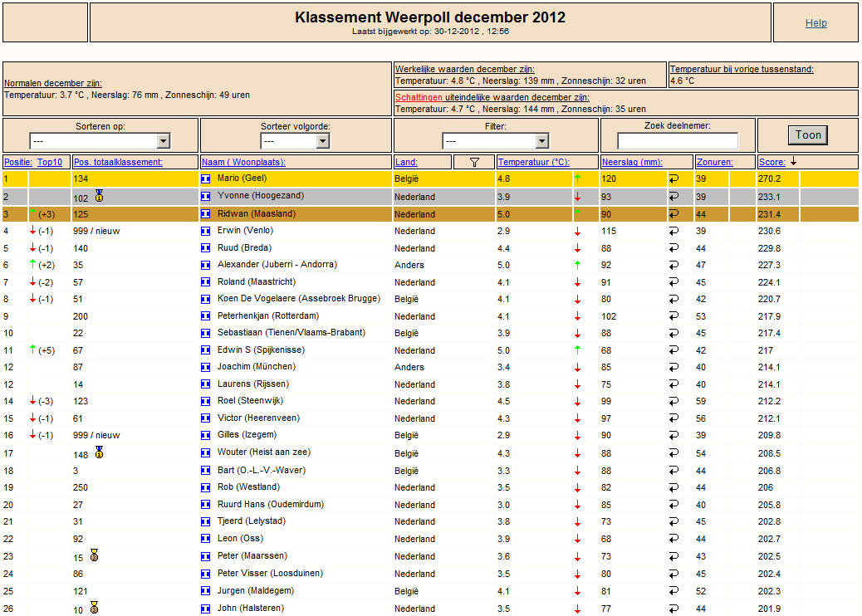Sort by Temperatuur (°C) column header
The height and width of the screenshot is (616, 862).
coord(533,162)
